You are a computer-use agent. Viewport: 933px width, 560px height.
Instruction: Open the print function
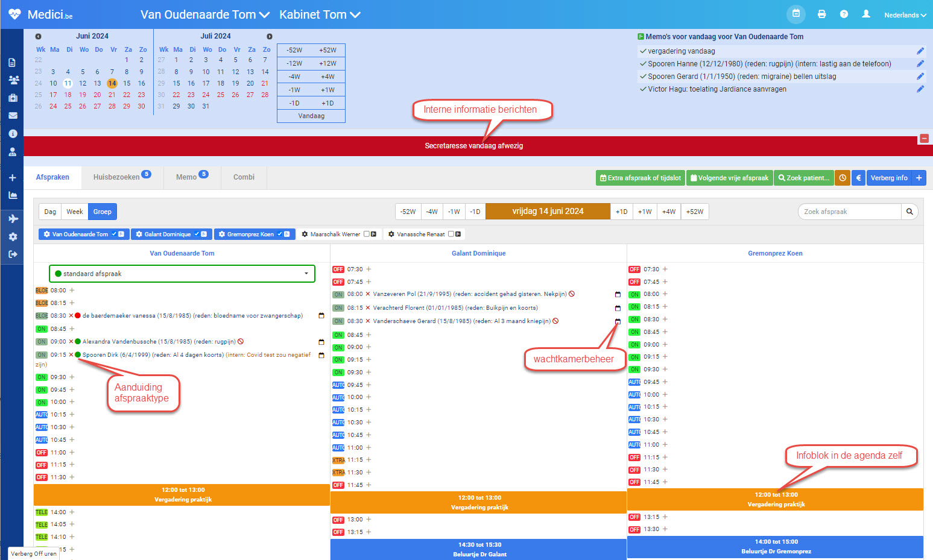point(821,13)
